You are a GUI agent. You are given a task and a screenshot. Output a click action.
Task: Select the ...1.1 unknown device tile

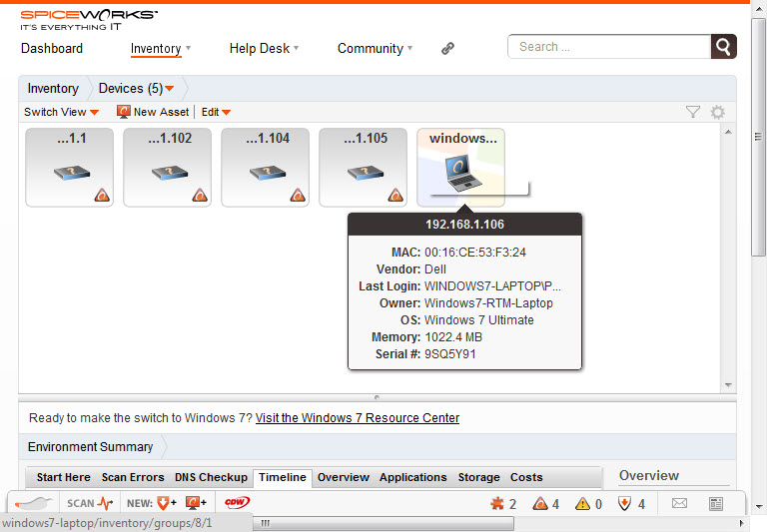(x=70, y=168)
